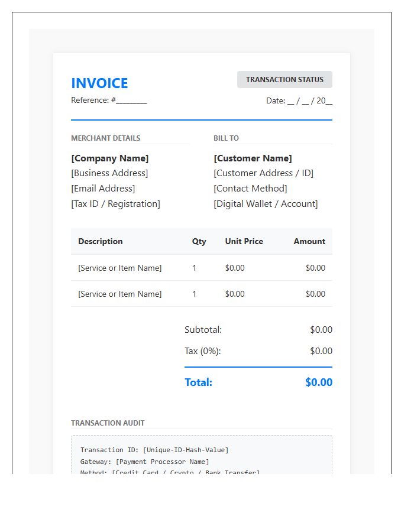
Task: Select the [Contact Method] placeholder
Action: pyautogui.click(x=250, y=189)
